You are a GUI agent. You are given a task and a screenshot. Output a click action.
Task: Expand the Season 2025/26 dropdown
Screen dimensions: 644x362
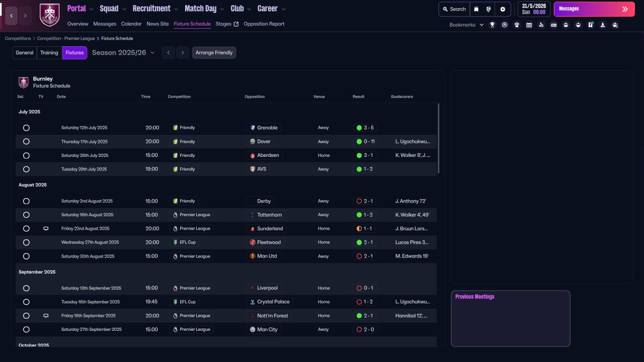pos(123,53)
